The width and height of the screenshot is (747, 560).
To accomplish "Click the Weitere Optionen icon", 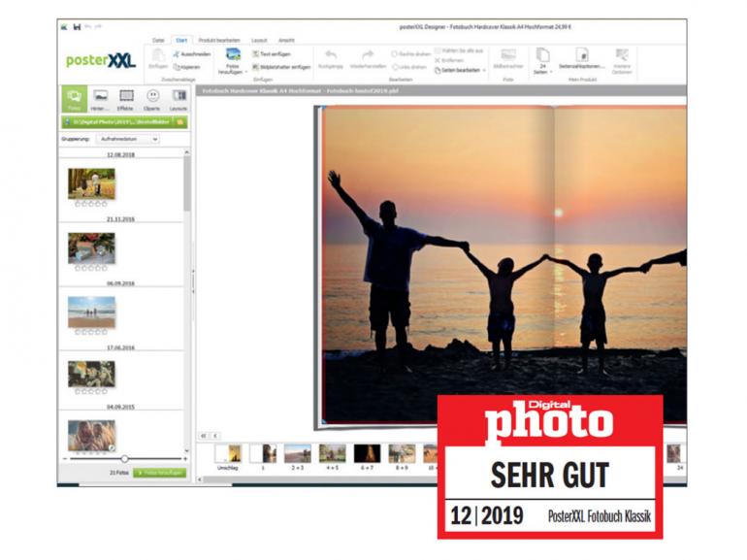I will pos(622,54).
